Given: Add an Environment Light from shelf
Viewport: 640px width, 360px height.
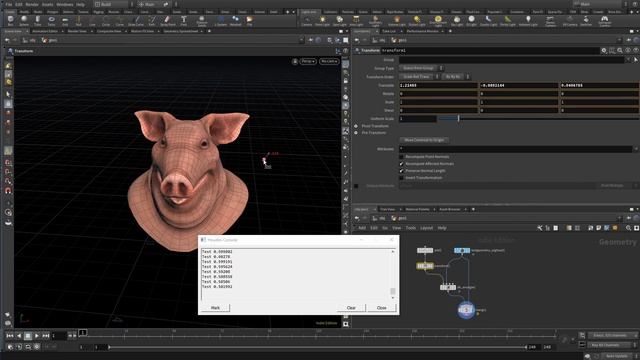Looking at the screenshot, I should tap(438, 20).
